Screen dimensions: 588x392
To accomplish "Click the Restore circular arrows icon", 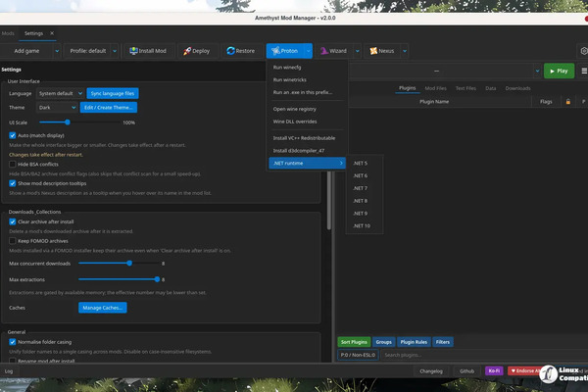I will click(x=230, y=51).
